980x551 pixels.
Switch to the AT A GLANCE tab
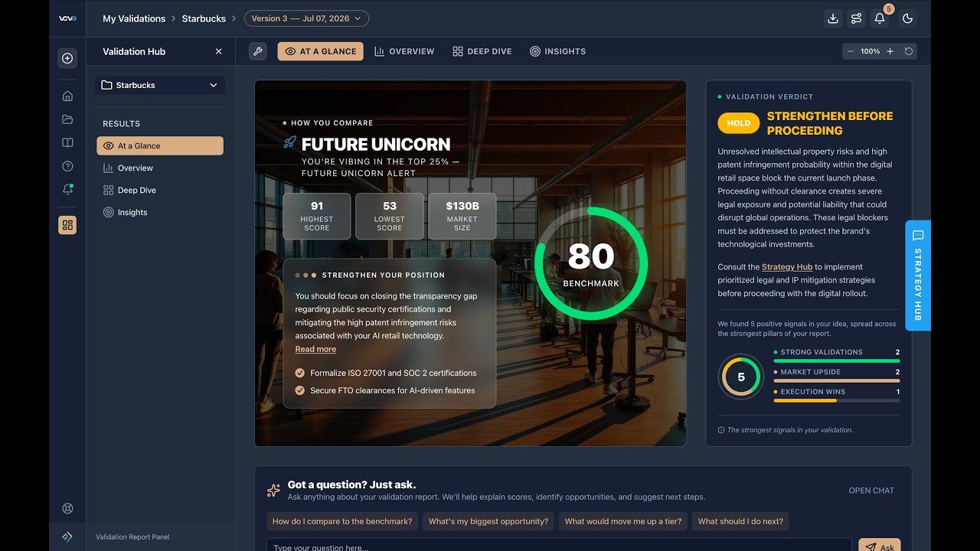point(320,51)
